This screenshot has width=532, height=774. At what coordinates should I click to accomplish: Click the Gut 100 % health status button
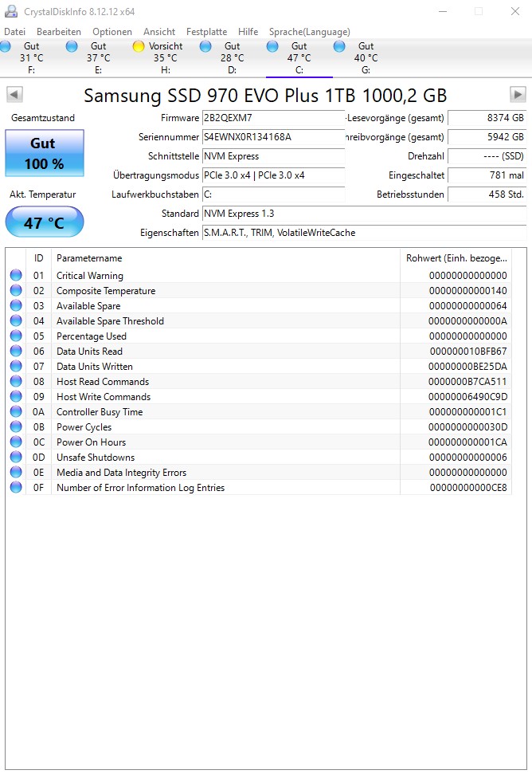45,153
